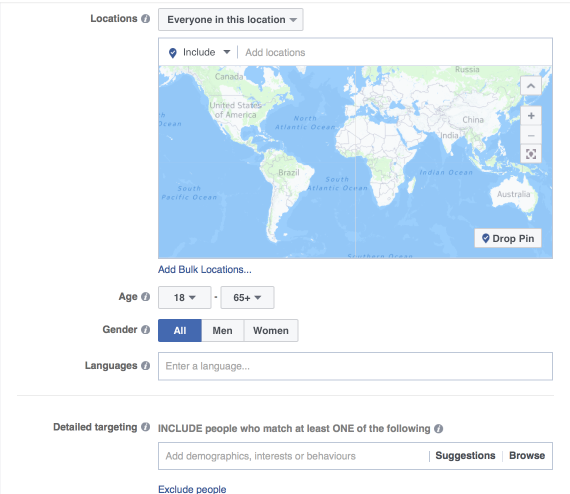Focus Add demographics, interests or behaviours field
570x494 pixels.
(294, 456)
